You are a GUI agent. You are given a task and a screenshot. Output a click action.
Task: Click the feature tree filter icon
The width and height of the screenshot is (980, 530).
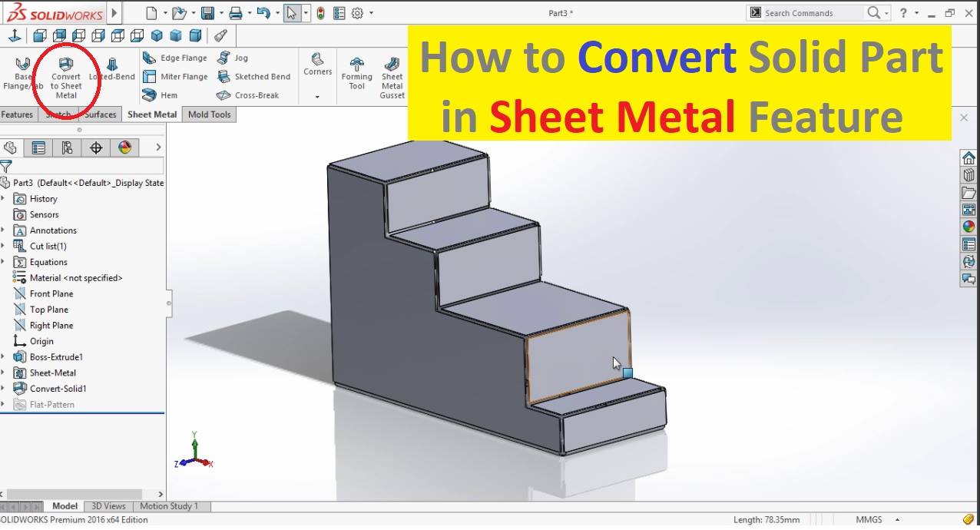[6, 166]
